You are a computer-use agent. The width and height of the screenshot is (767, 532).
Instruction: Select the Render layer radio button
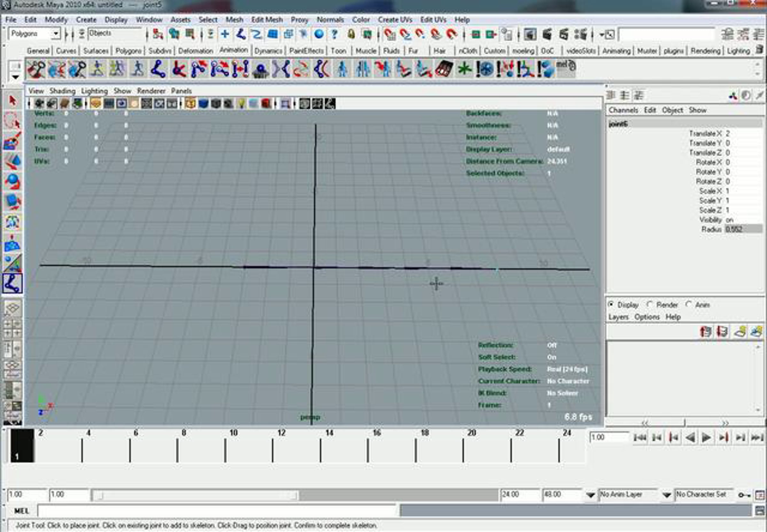[x=649, y=304]
